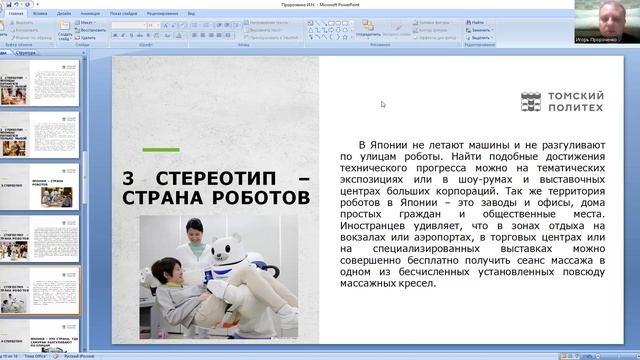The image size is (640, 360).
Task: Click the clear formatting icon
Action: pos(183,25)
